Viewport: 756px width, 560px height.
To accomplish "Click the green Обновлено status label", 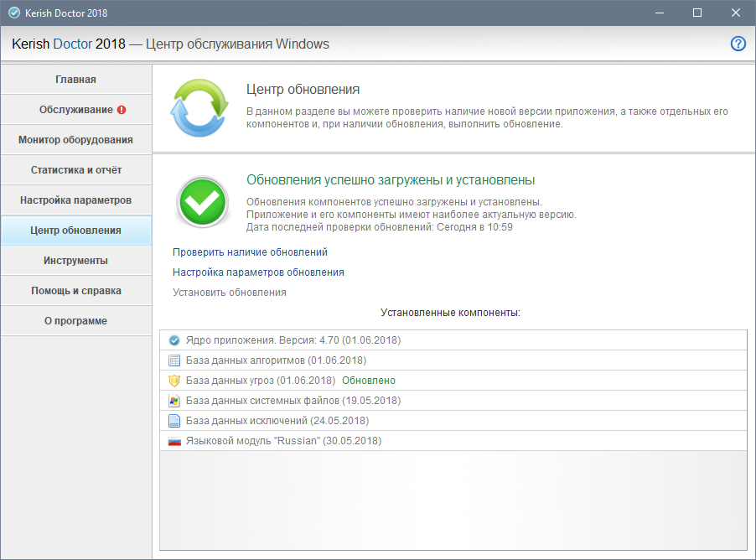I will coord(368,381).
